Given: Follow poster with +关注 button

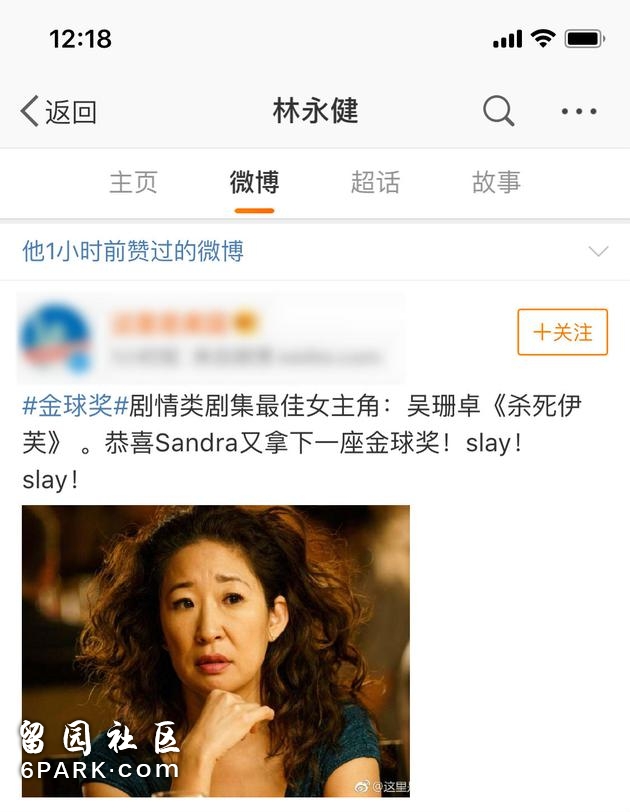Looking at the screenshot, I should pyautogui.click(x=562, y=332).
